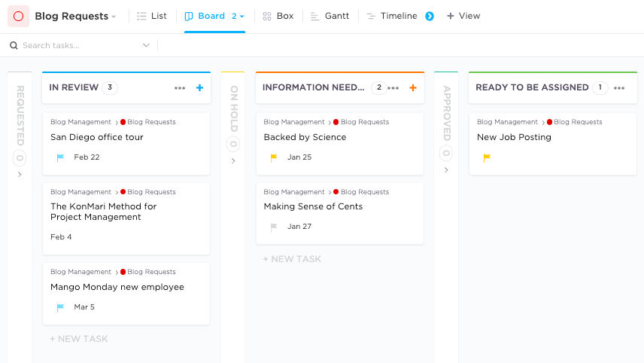644x363 pixels.
Task: Click the Search tasks input field
Action: pos(75,46)
